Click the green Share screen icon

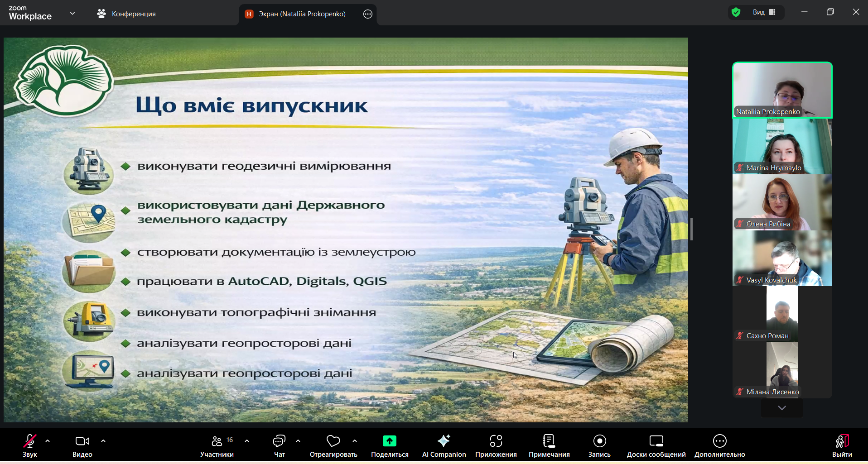(x=389, y=441)
